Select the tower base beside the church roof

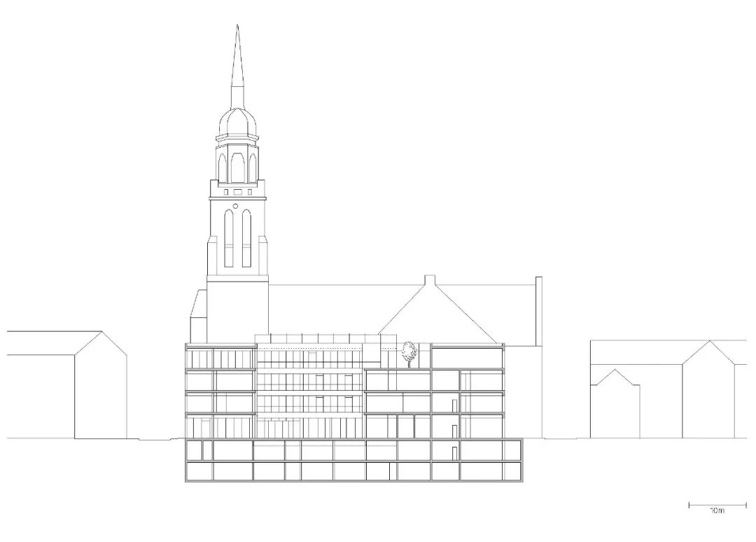click(237, 312)
